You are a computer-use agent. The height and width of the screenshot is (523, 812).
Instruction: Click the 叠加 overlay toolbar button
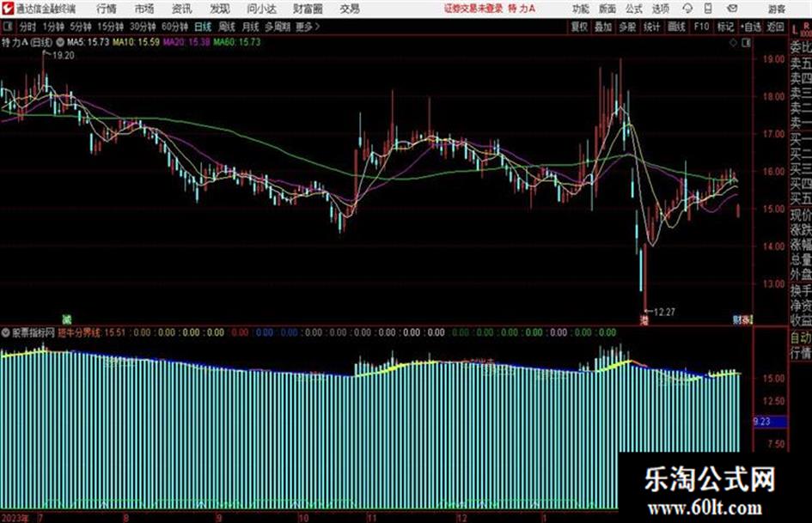pyautogui.click(x=603, y=27)
